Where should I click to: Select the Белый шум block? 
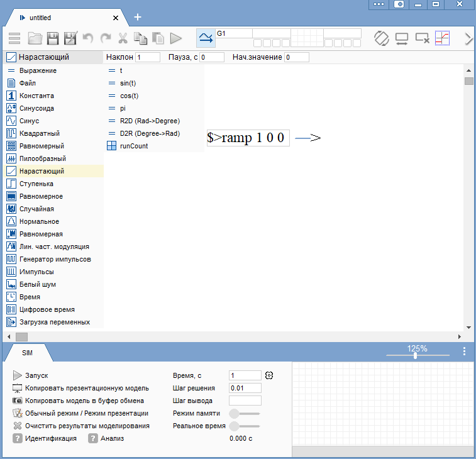(55, 284)
